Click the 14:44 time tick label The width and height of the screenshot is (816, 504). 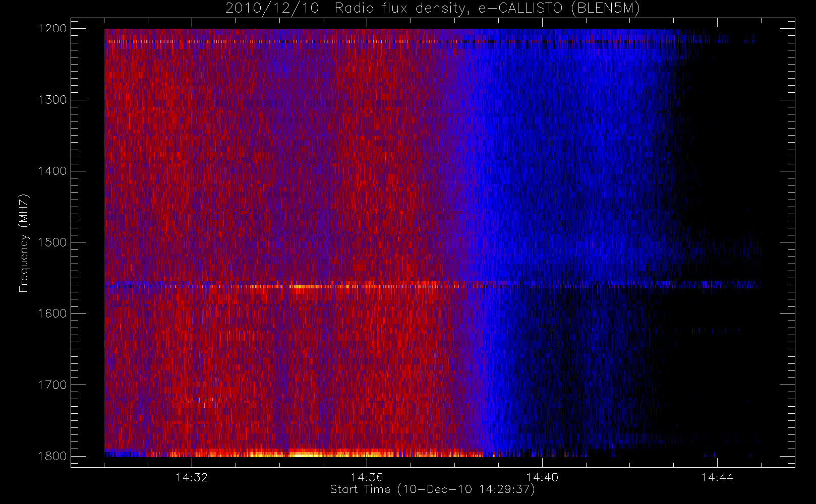click(717, 477)
